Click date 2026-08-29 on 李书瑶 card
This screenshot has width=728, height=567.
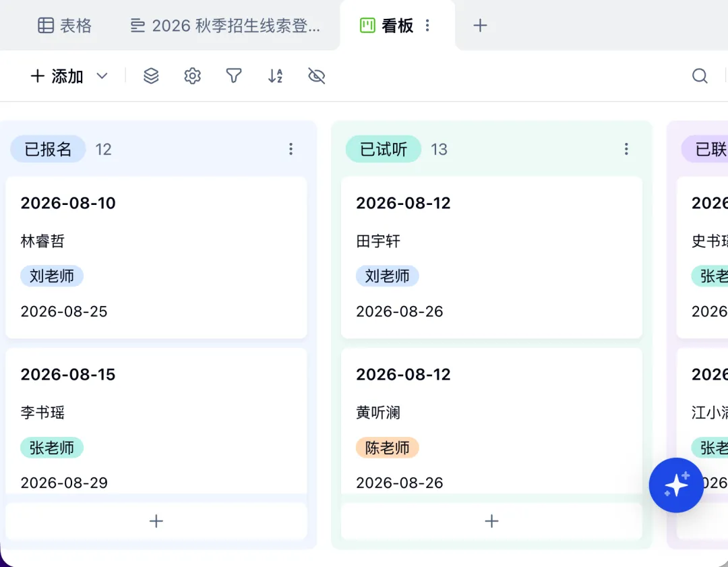pos(64,483)
